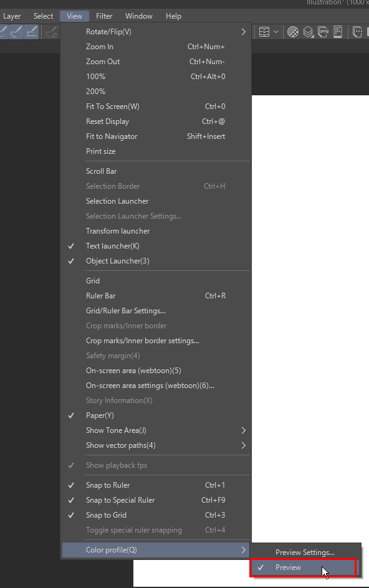
Task: Disable Snap to Ruler in View menu
Action: pos(156,485)
